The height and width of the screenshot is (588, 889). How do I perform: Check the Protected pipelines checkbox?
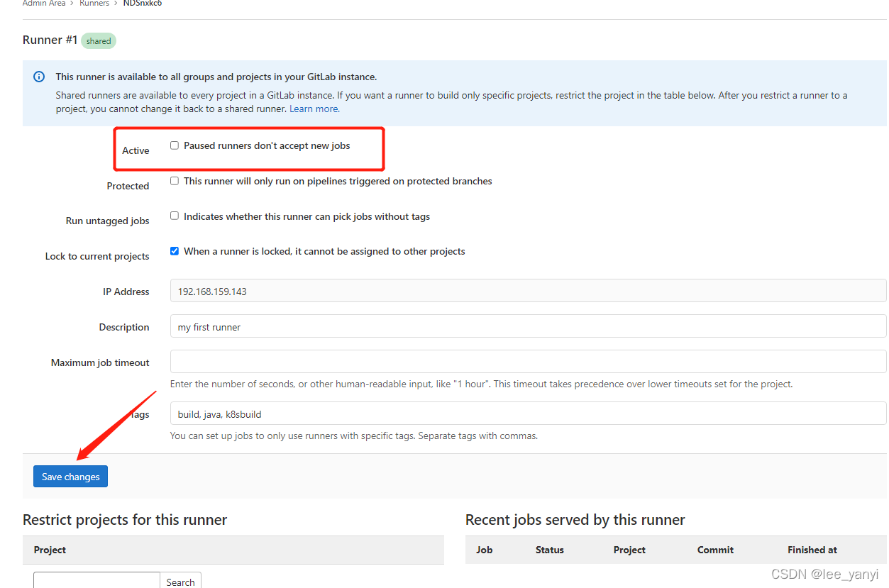(x=174, y=180)
